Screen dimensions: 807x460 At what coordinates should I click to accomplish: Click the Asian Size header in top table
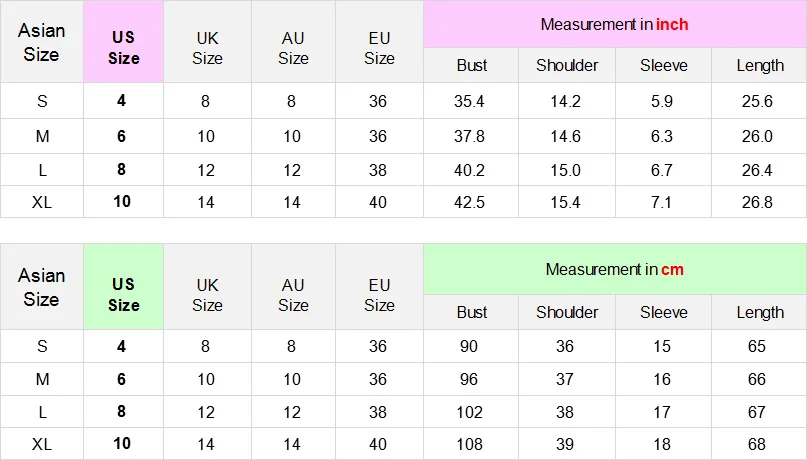click(x=42, y=42)
